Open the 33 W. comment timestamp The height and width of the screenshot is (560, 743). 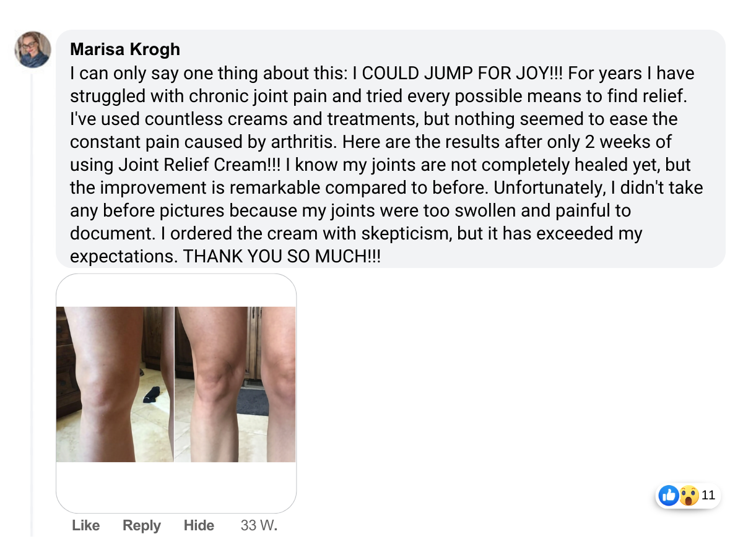(x=259, y=525)
